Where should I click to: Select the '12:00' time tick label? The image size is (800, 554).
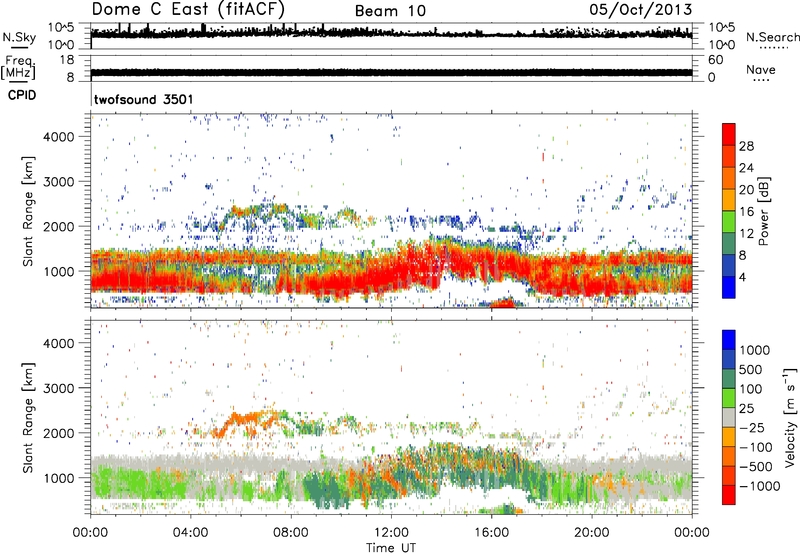(x=391, y=533)
